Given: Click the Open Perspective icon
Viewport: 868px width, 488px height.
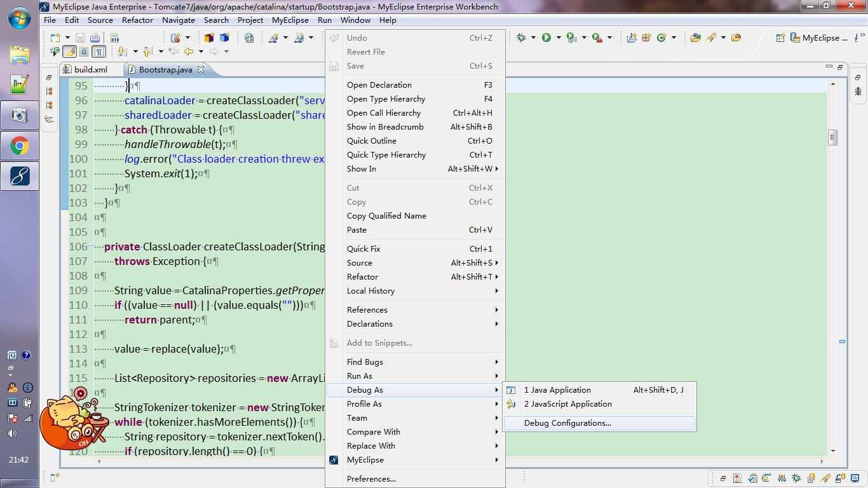Looking at the screenshot, I should pos(780,38).
